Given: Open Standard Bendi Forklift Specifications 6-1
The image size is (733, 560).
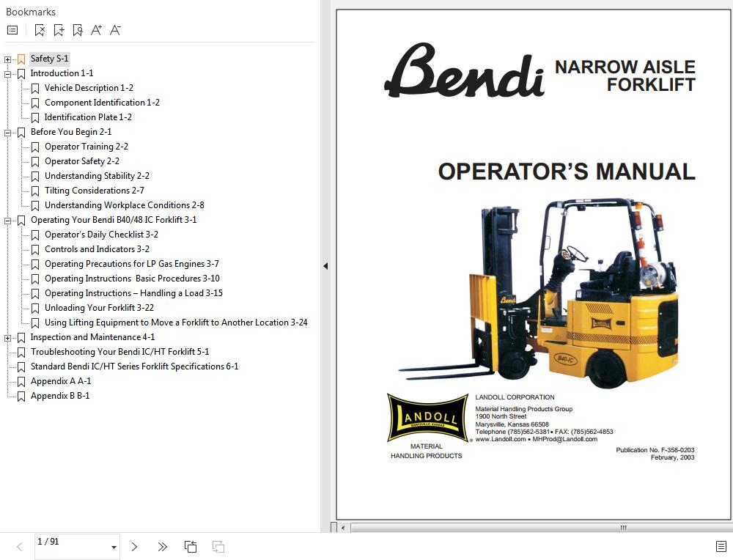Looking at the screenshot, I should pyautogui.click(x=135, y=366).
